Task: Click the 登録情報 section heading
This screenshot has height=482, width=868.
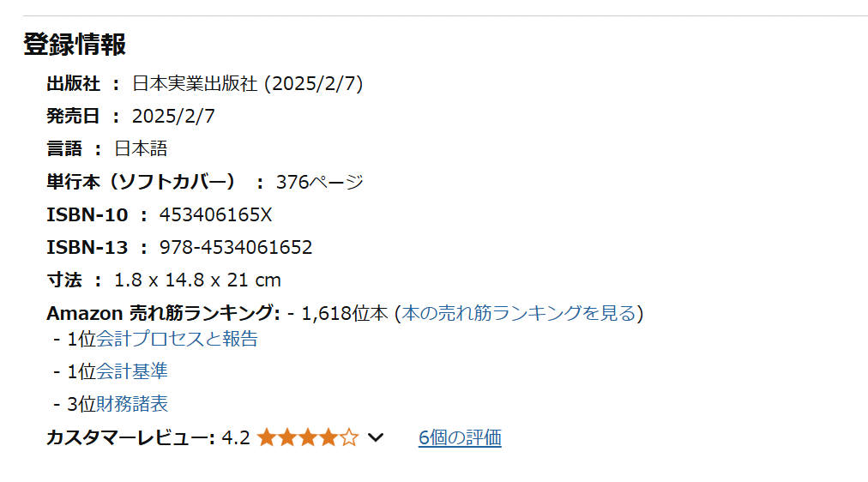Action: (75, 45)
